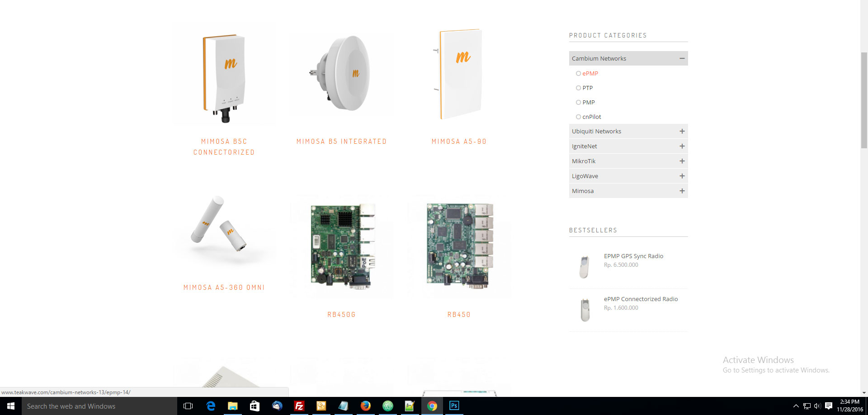Open Firefox browser in the taskbar
Screen dimensions: 868x415
point(365,406)
